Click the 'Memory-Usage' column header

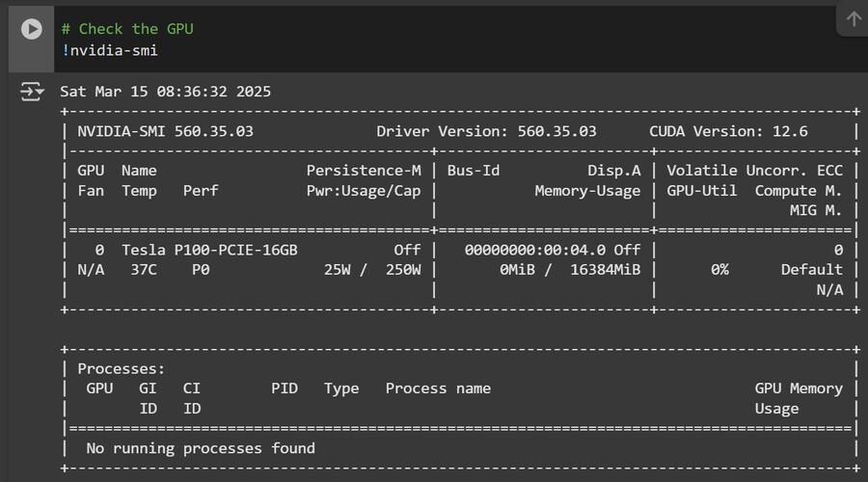[587, 191]
